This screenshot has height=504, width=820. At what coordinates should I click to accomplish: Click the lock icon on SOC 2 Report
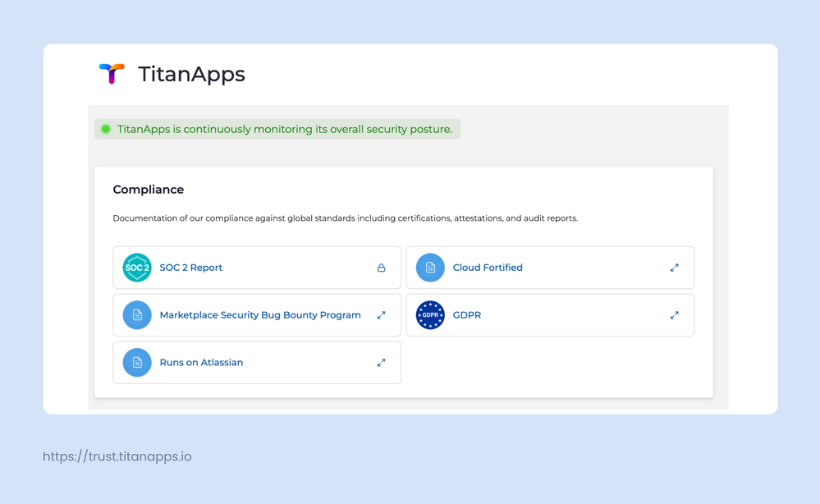pyautogui.click(x=381, y=268)
